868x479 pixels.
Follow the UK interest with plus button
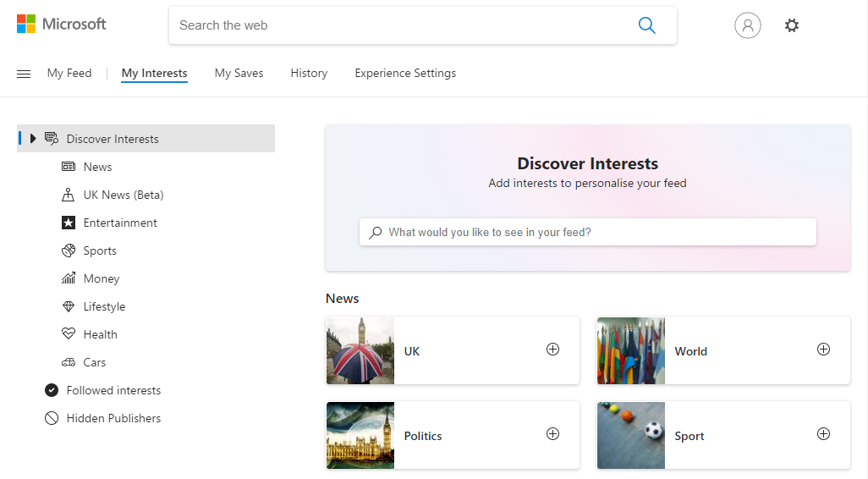(x=552, y=350)
